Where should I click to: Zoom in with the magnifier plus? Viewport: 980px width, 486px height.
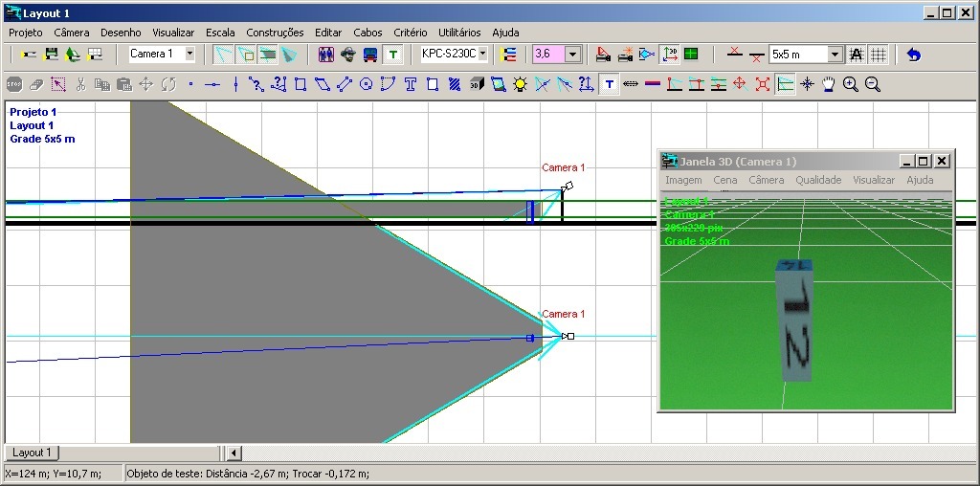coord(851,84)
